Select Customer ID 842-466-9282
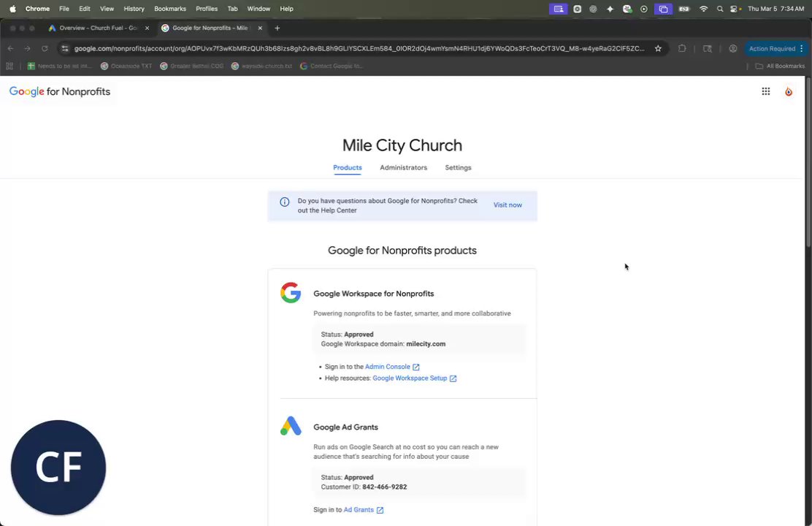 (x=384, y=487)
